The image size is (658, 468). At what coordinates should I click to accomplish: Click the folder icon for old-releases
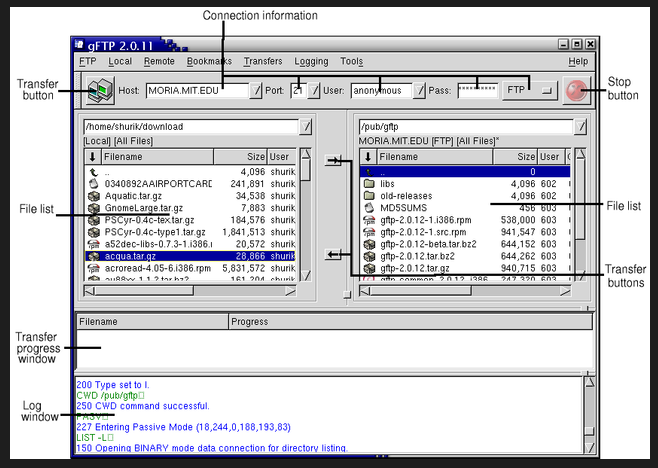tap(369, 196)
